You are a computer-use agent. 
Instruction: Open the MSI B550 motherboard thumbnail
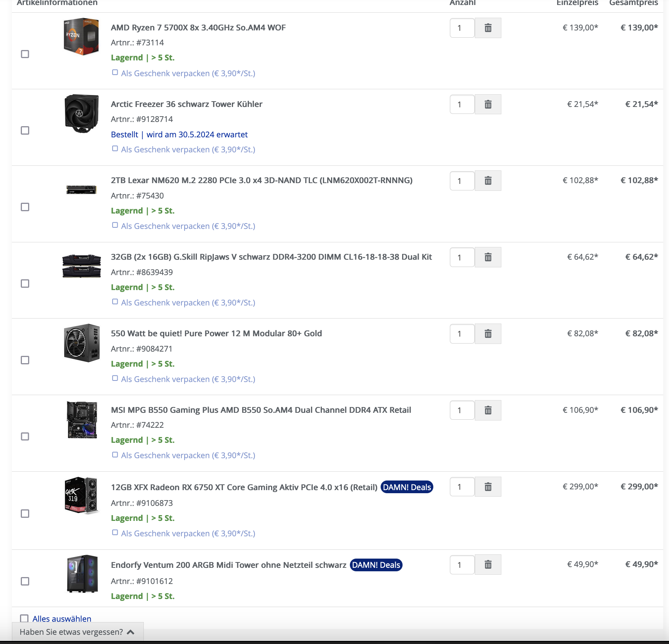click(x=82, y=420)
